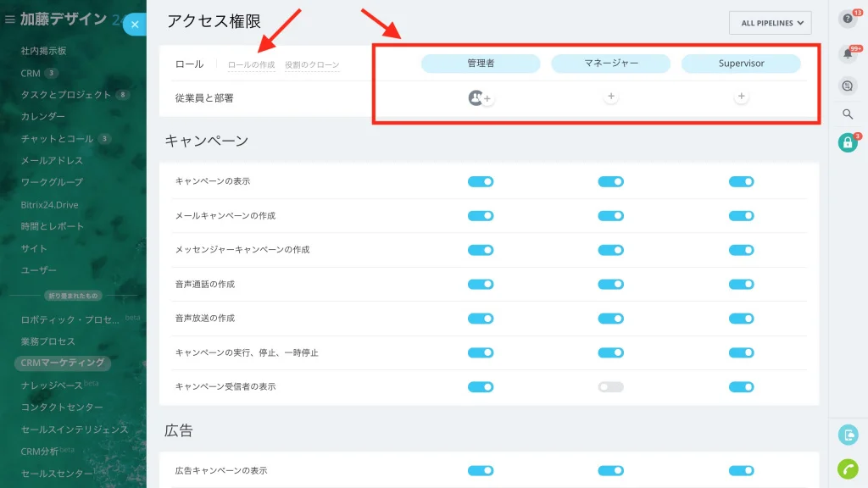Viewport: 868px width, 488px height.
Task: Open セールスインテリジェンス in the sidebar
Action: tap(75, 430)
